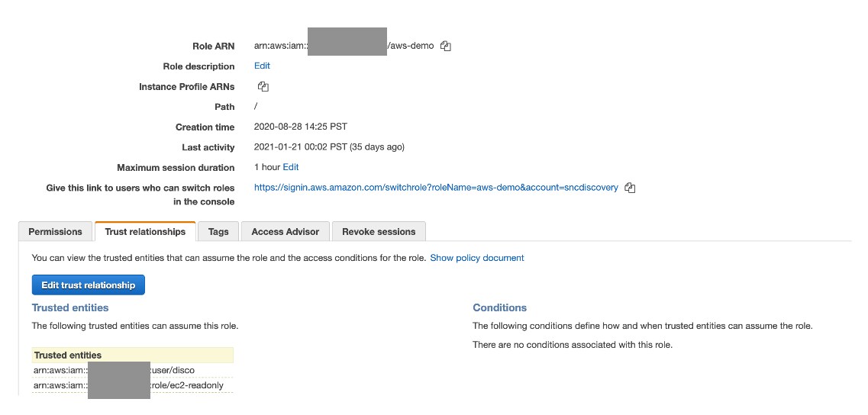Open the signin switchrole URL link

click(436, 188)
